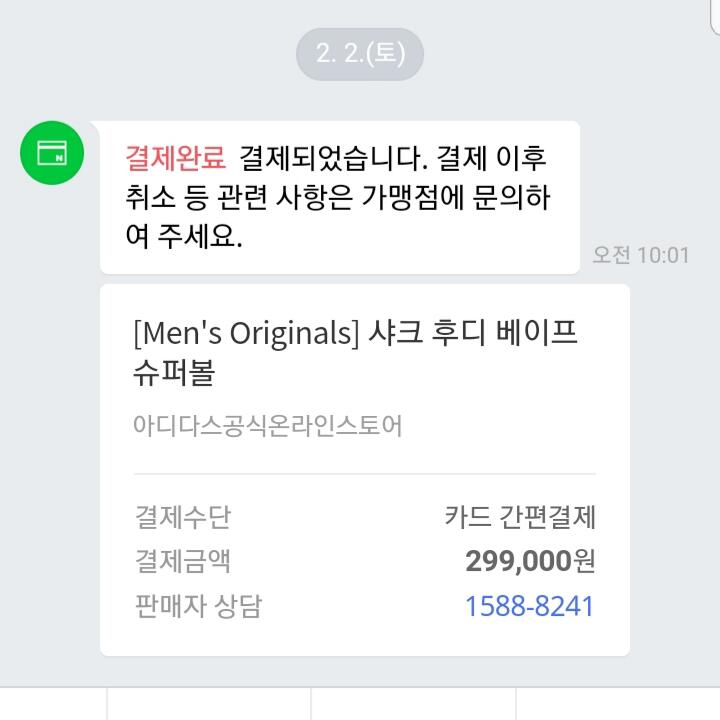720x720 pixels.
Task: Tap the third cell of the bottom bar
Action: pyautogui.click(x=411, y=704)
